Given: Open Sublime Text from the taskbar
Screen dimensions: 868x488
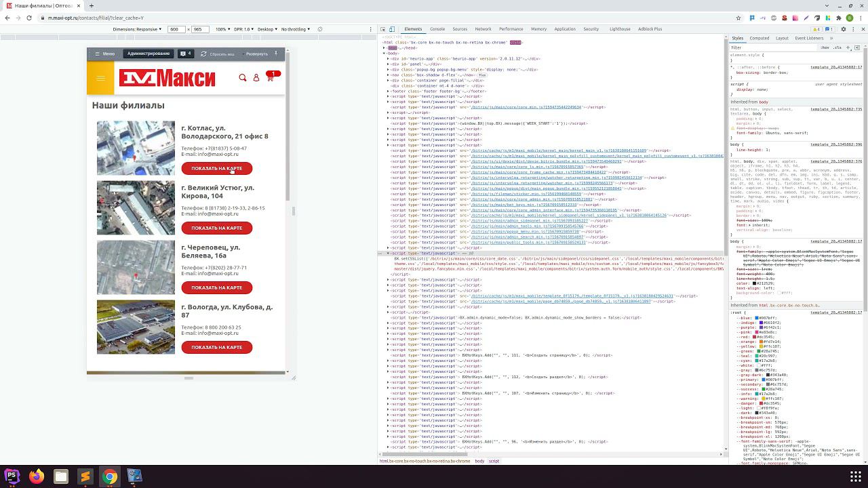Looking at the screenshot, I should pyautogui.click(x=85, y=476).
